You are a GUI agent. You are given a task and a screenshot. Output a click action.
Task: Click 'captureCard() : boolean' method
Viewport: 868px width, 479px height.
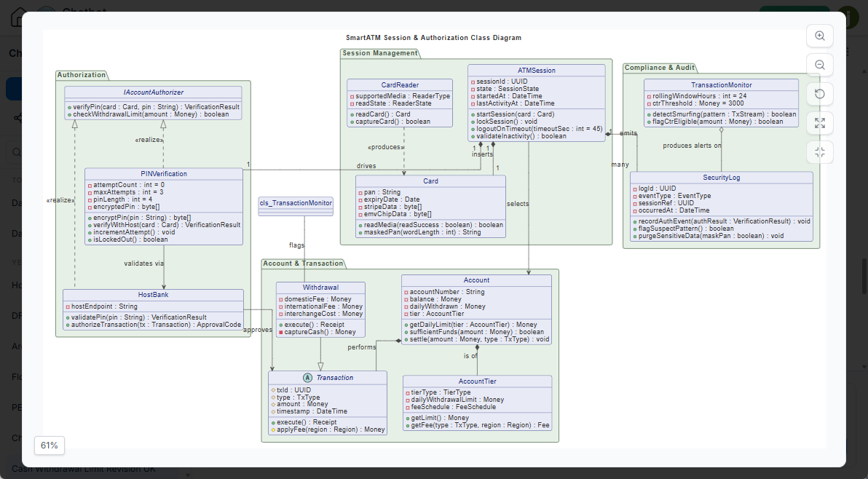[x=392, y=121]
